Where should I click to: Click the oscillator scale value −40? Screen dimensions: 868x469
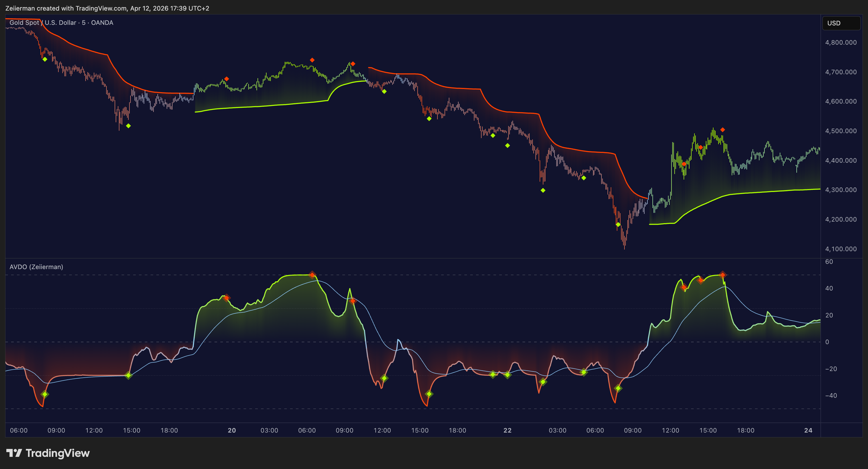(x=830, y=396)
